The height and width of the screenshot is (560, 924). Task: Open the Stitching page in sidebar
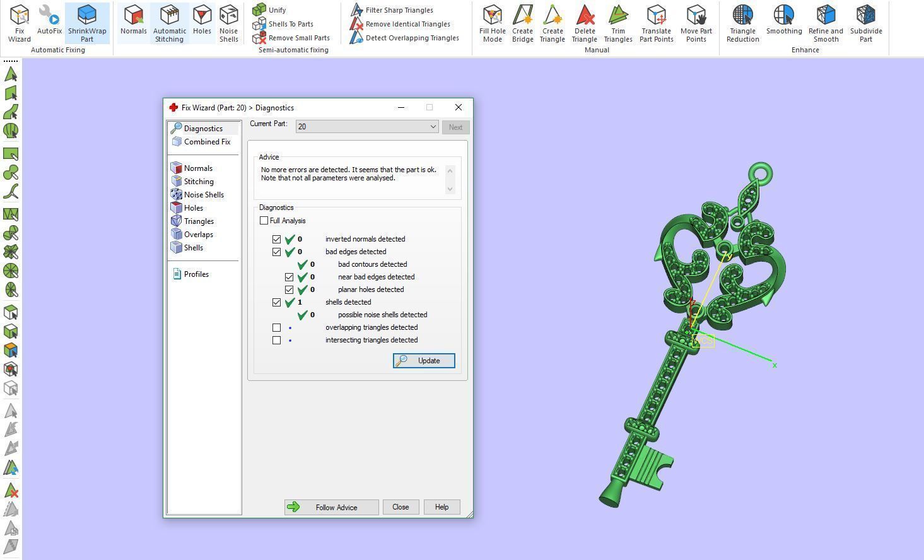coord(199,182)
